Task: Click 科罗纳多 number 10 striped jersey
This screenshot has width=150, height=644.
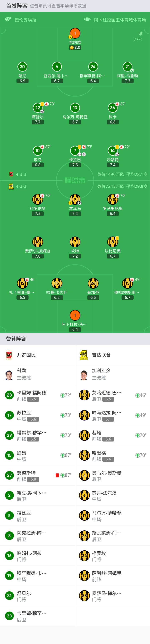Action: 38,199
